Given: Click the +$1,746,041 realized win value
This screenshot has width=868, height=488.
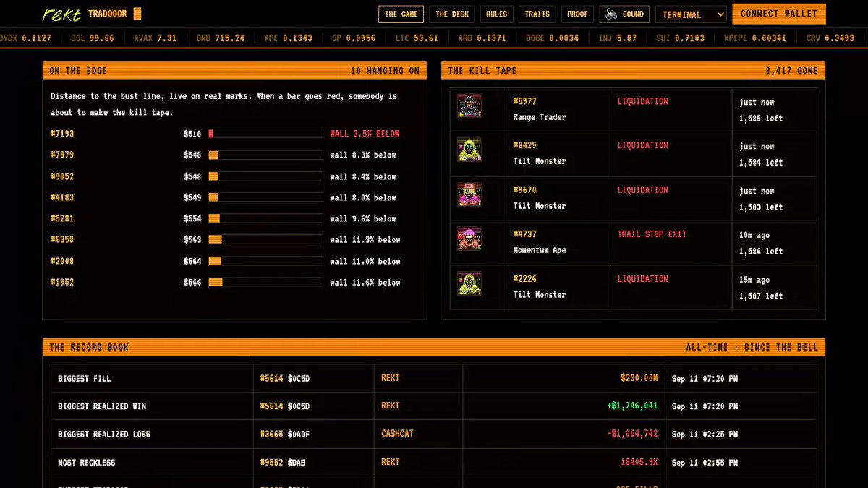Looking at the screenshot, I should (x=632, y=406).
